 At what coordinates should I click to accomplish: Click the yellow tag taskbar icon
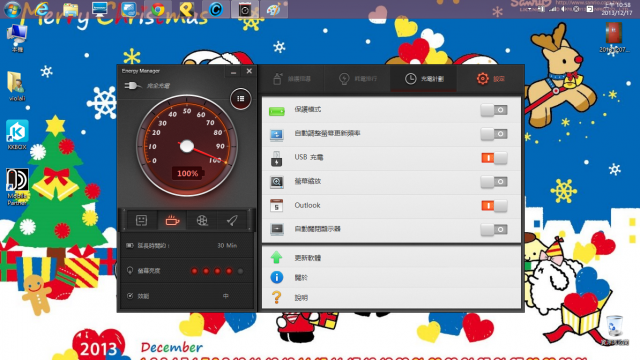pos(187,9)
